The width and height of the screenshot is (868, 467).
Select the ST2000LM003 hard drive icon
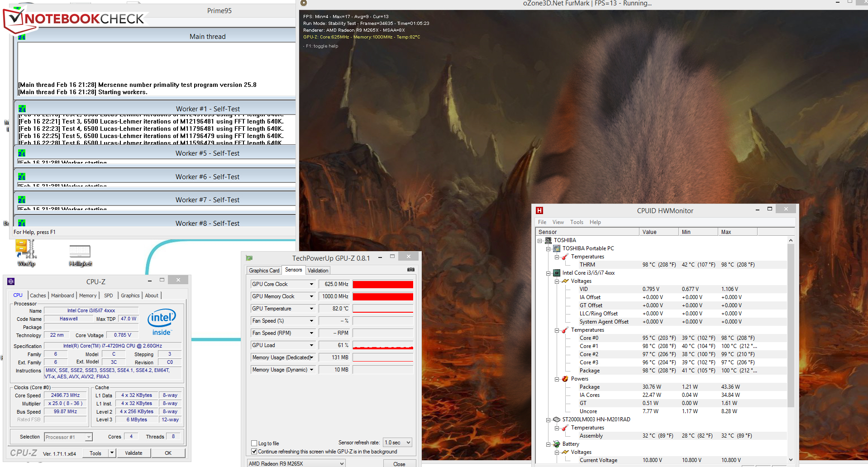tap(557, 419)
